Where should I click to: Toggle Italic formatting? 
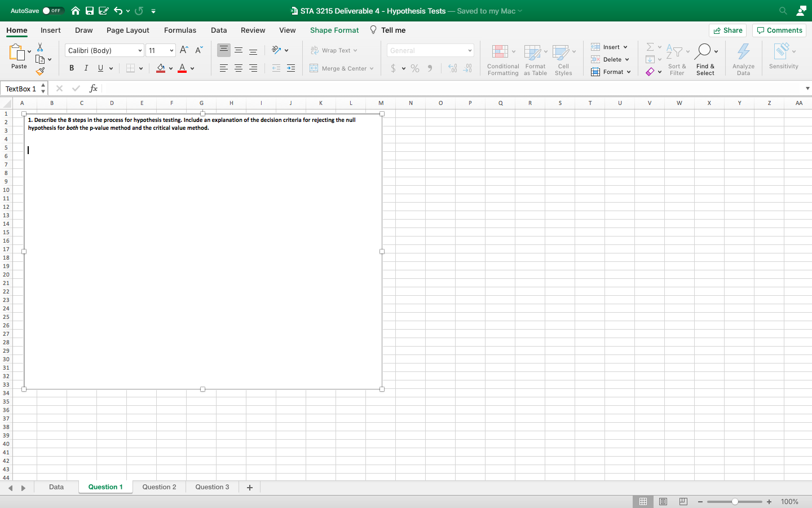pyautogui.click(x=86, y=68)
